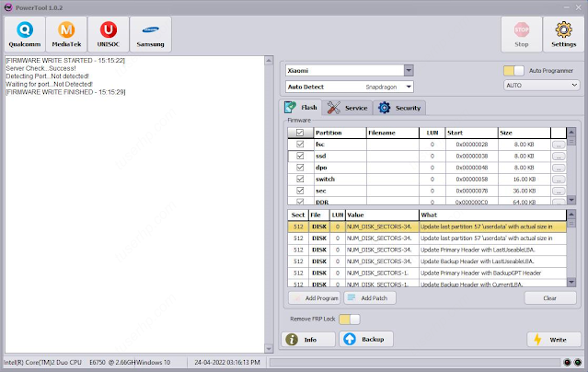Image resolution: width=588 pixels, height=372 pixels.
Task: Open Settings gear icon
Action: [x=564, y=29]
